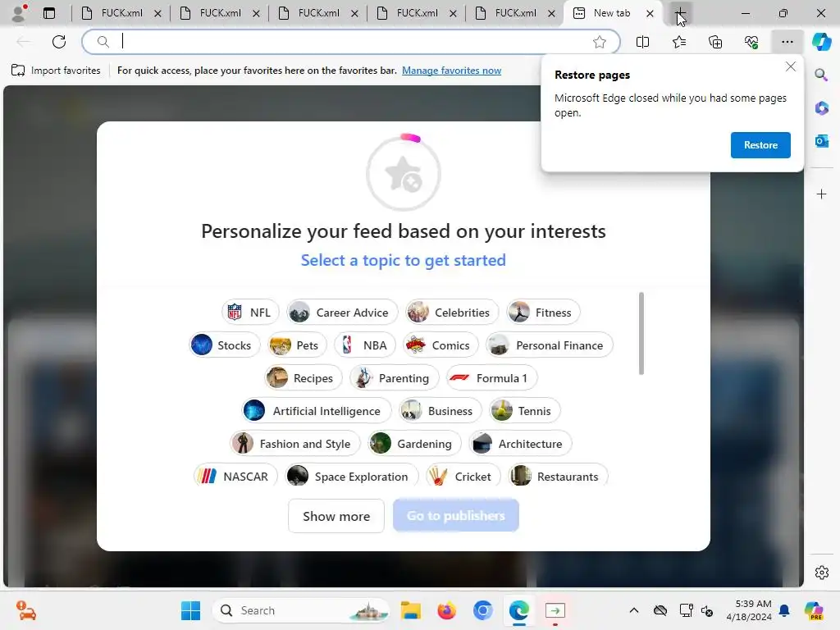Select the Tennis topic chip

click(x=524, y=411)
